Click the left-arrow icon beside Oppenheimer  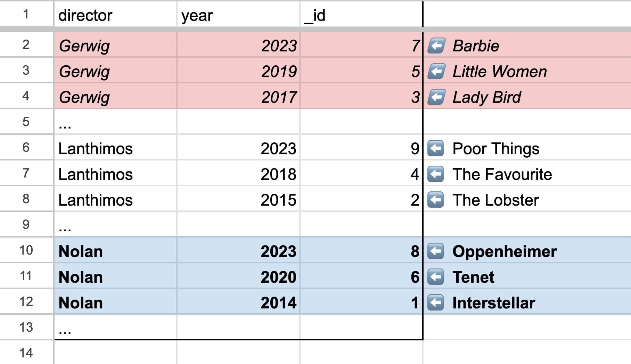(435, 251)
